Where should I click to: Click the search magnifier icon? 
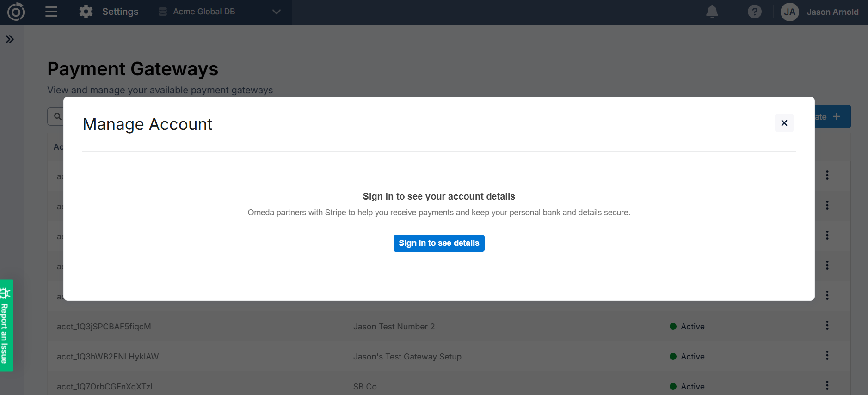point(57,116)
